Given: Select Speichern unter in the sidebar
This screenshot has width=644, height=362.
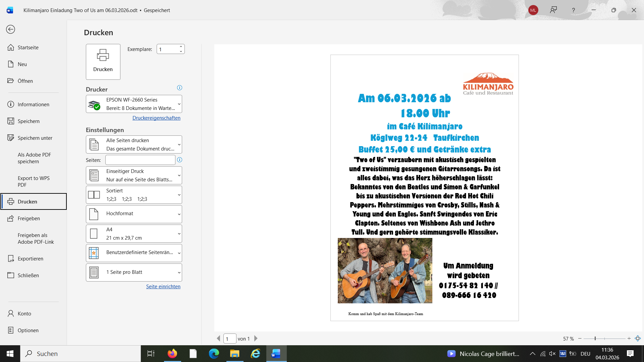Looking at the screenshot, I should coord(35,138).
